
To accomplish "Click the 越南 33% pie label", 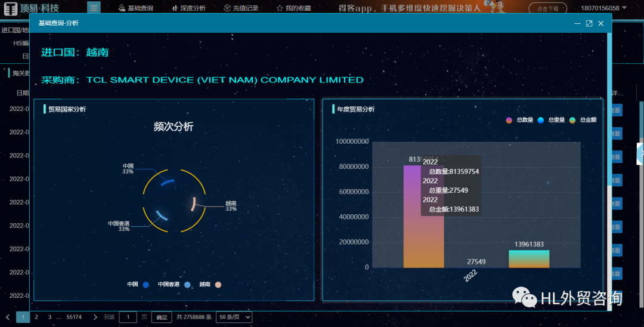I will pyautogui.click(x=231, y=206).
